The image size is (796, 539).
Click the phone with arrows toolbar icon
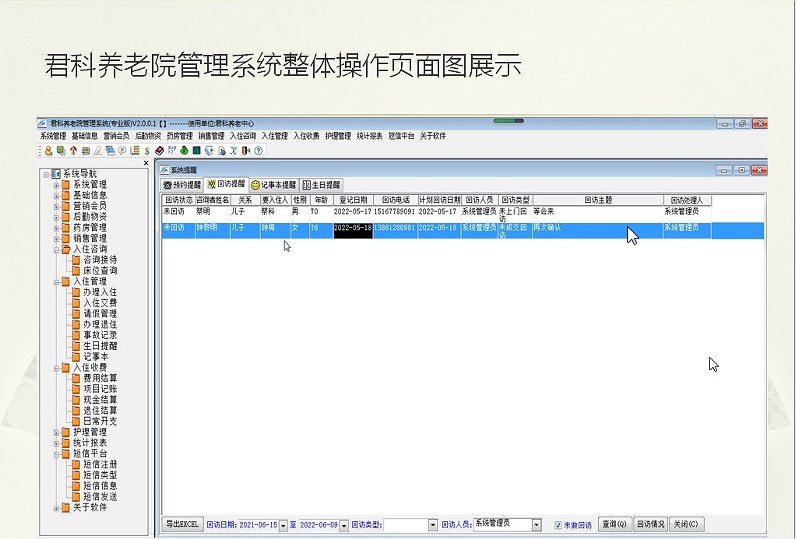209,151
